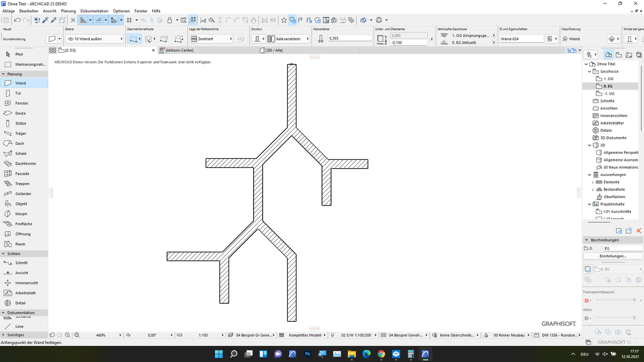The height and width of the screenshot is (362, 644).
Task: Toggle guide lines triangle-ruler button
Action: point(83,20)
